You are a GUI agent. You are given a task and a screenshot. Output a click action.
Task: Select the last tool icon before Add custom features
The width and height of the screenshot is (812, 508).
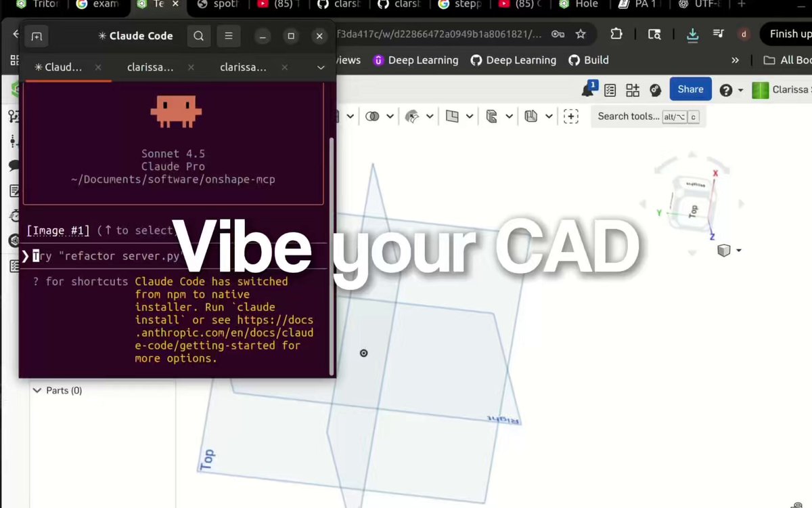point(531,117)
